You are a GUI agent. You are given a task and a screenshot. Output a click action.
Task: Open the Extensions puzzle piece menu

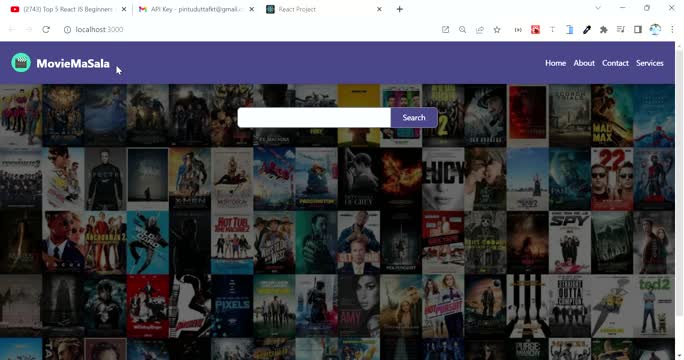click(x=604, y=30)
